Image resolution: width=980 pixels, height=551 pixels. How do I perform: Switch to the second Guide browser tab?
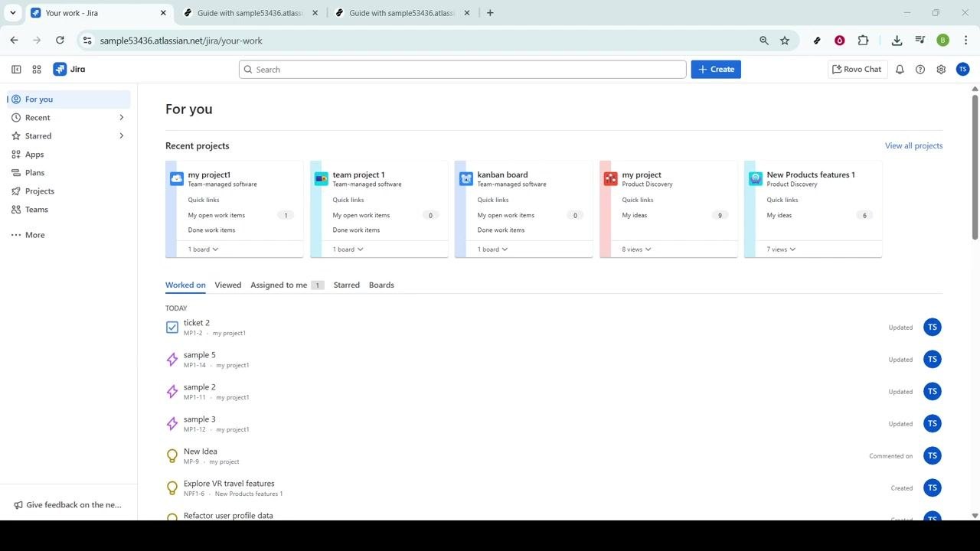coord(402,13)
